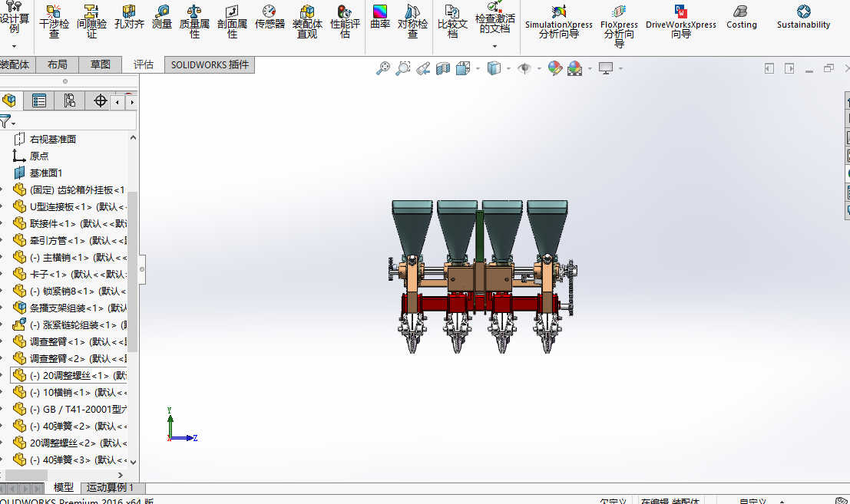Open the Costing tool
The height and width of the screenshot is (504, 850).
pyautogui.click(x=741, y=18)
